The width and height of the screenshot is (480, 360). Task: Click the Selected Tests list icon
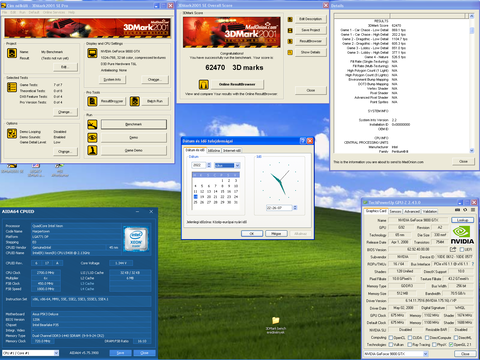tap(12, 87)
